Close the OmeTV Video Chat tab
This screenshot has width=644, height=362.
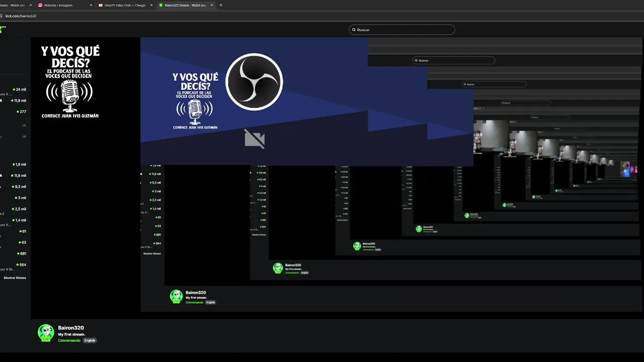(x=151, y=5)
